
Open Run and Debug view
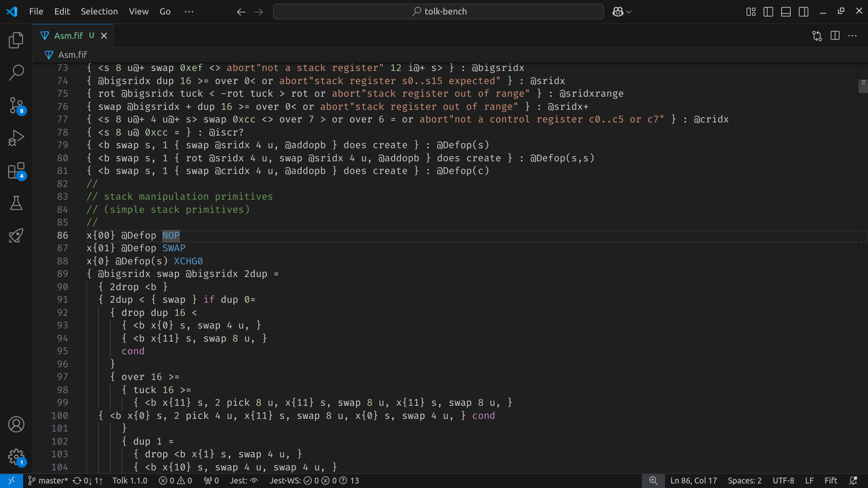[x=16, y=138]
